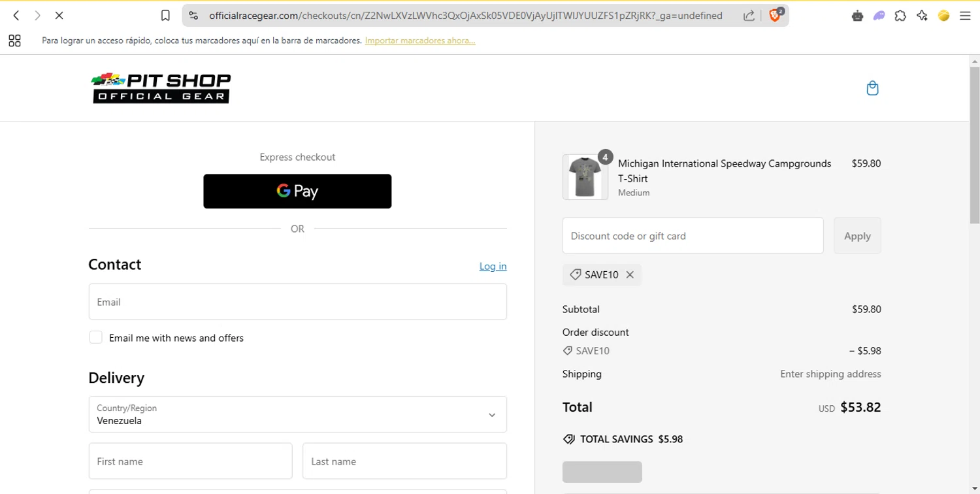Click the T-shirt product thumbnail

pyautogui.click(x=585, y=177)
